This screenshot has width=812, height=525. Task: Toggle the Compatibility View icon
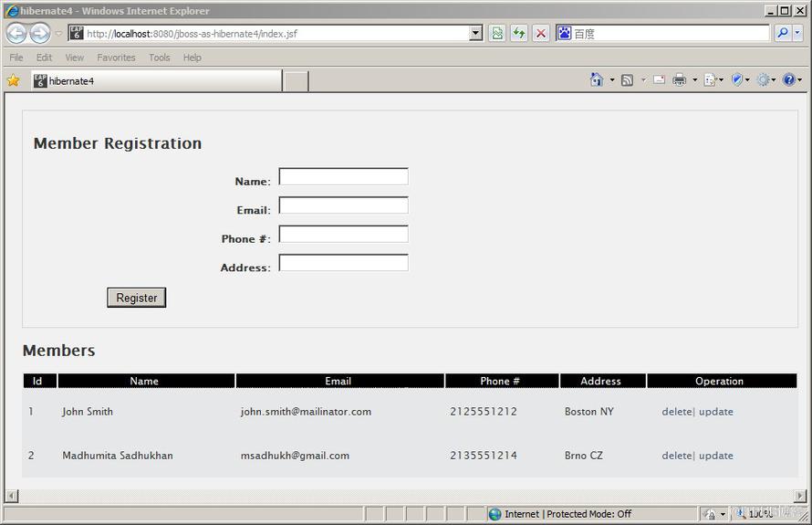497,34
